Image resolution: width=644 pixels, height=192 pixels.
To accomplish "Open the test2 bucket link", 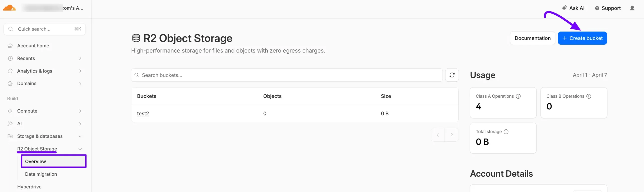I will tap(143, 114).
